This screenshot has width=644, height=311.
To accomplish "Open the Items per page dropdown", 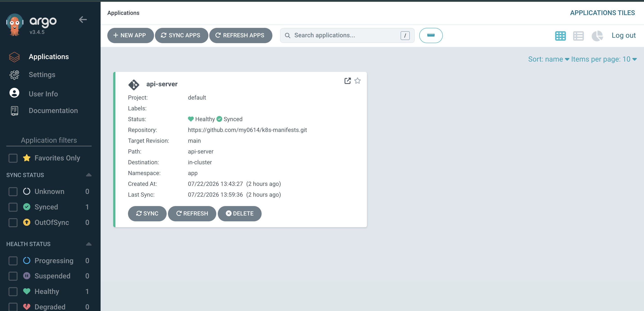I will coord(604,59).
